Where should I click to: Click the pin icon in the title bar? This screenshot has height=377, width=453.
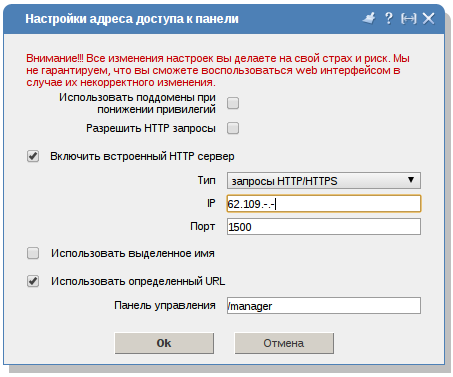pos(369,18)
